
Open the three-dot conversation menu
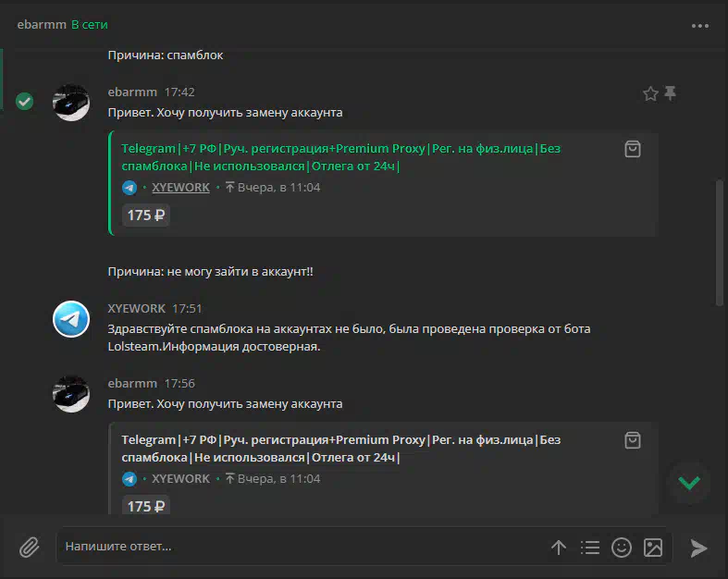click(x=699, y=26)
